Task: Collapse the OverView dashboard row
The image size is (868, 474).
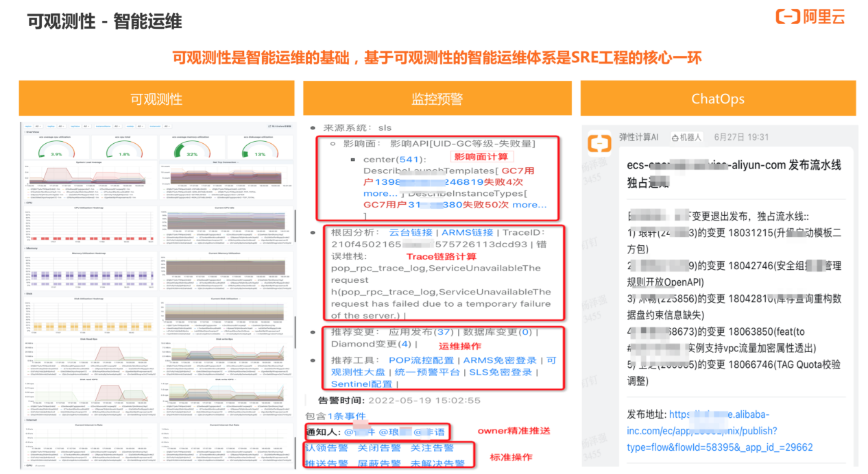Action: click(32, 132)
